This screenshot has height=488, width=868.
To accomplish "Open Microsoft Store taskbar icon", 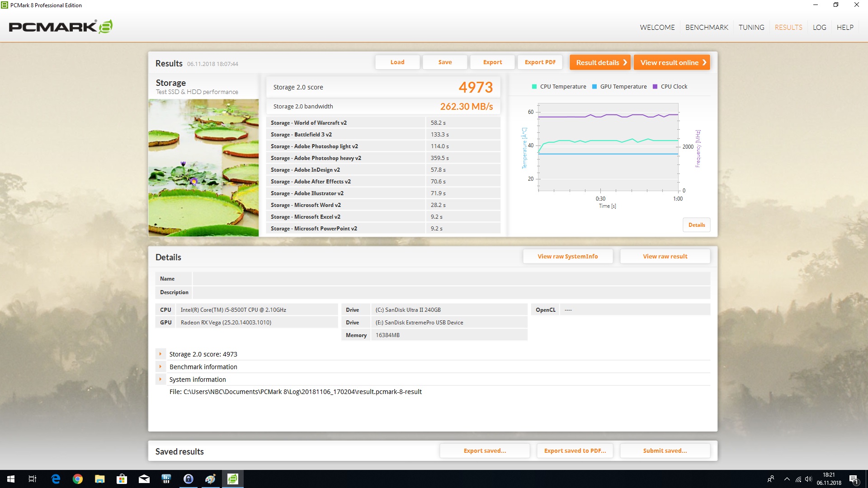I will click(122, 479).
